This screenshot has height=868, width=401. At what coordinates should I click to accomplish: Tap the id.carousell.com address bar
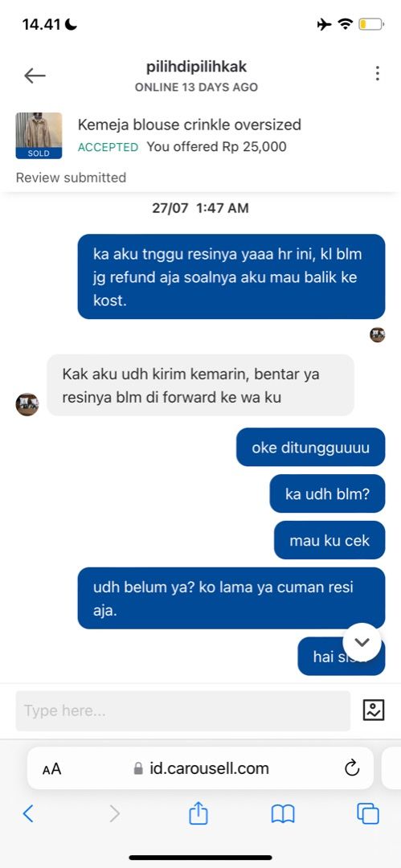pyautogui.click(x=201, y=768)
